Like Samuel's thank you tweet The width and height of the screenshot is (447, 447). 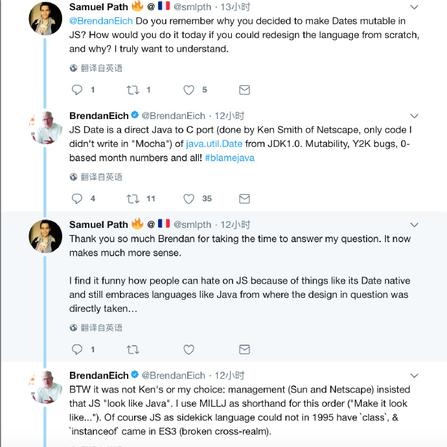pyautogui.click(x=189, y=349)
